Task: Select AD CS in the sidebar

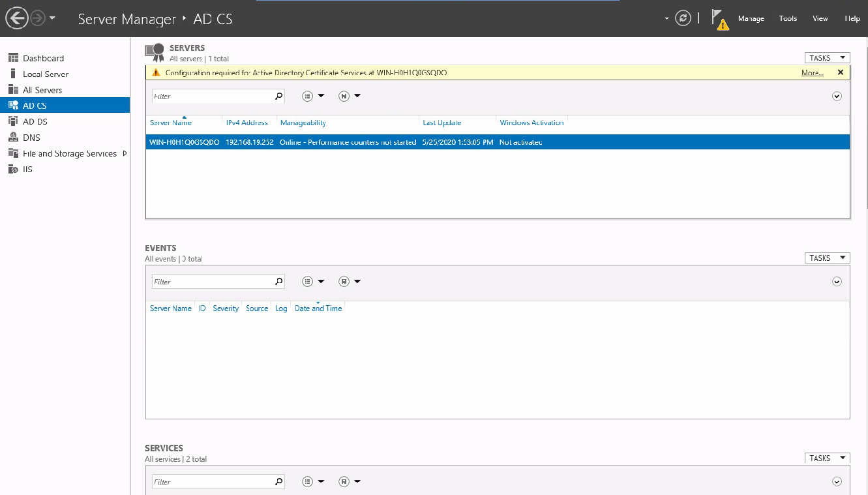Action: 65,106
